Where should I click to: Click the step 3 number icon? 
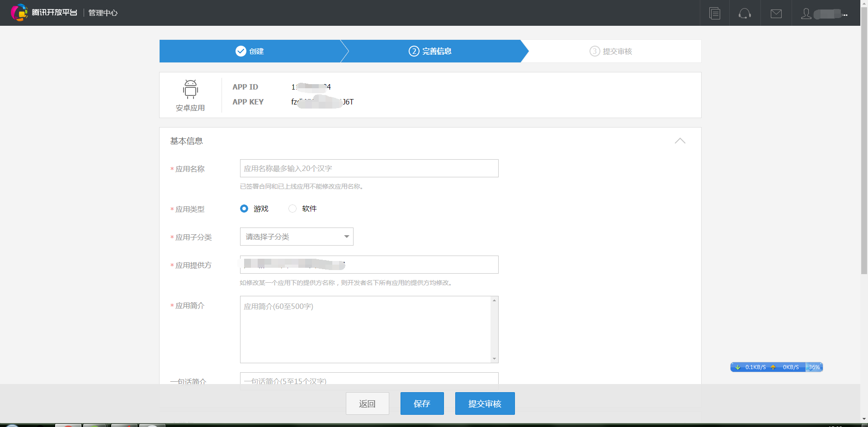(x=594, y=51)
